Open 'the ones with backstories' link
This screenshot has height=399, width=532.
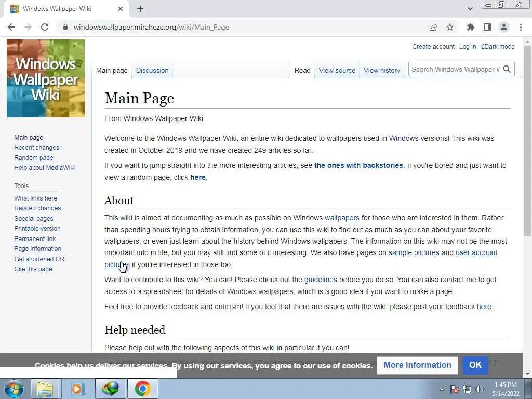coord(358,165)
